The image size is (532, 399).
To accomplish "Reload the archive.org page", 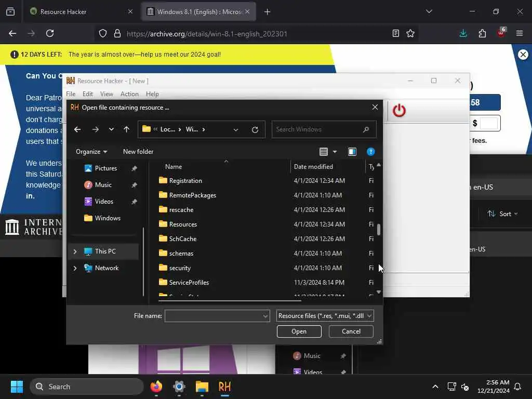I will tap(50, 33).
